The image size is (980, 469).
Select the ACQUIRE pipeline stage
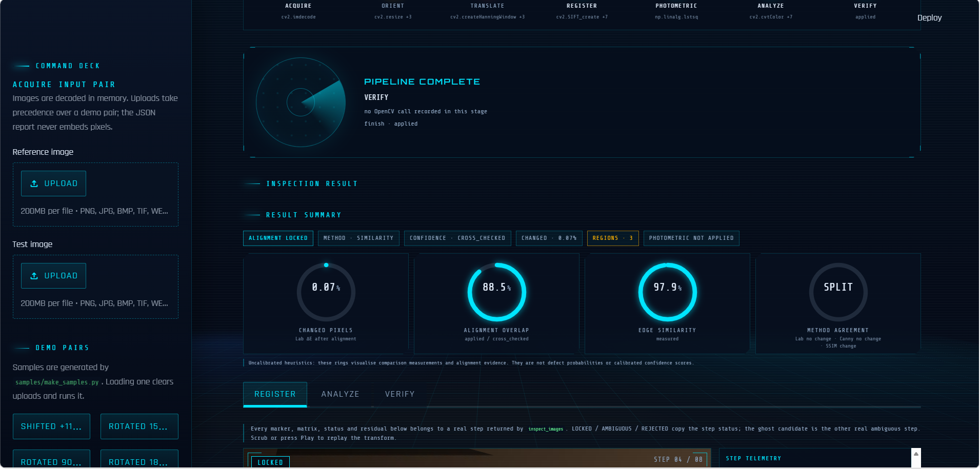pyautogui.click(x=298, y=11)
